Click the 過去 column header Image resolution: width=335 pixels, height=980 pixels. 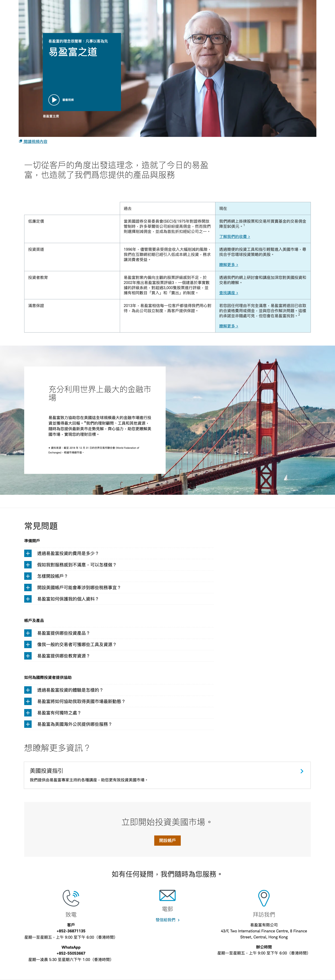pyautogui.click(x=127, y=208)
